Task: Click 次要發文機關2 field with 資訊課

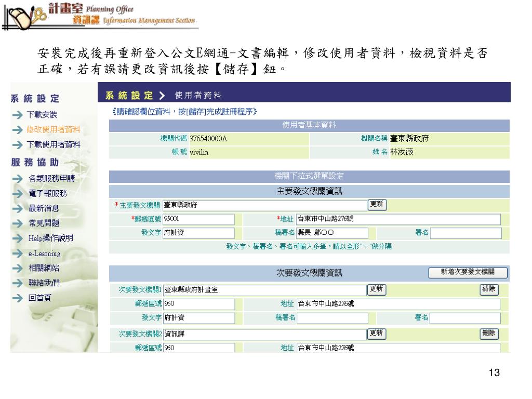Action: 264,334
